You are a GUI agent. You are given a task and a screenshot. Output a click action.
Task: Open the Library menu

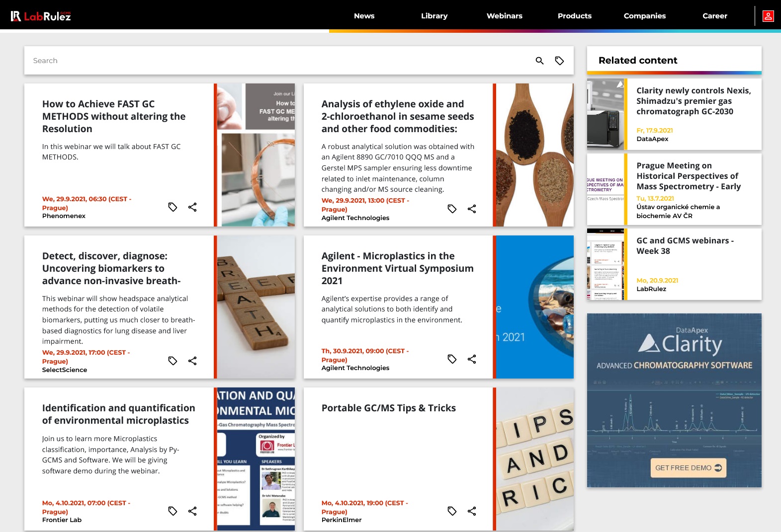[x=434, y=16]
